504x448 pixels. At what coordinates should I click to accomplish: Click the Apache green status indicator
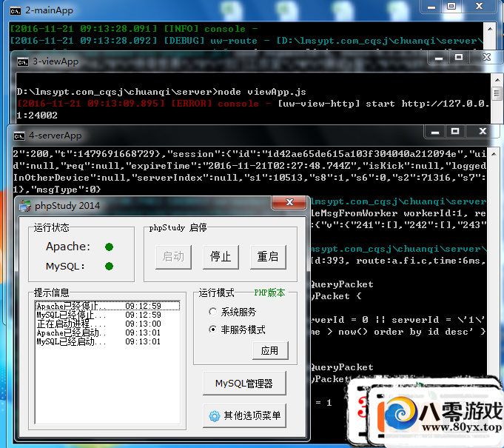click(x=110, y=247)
